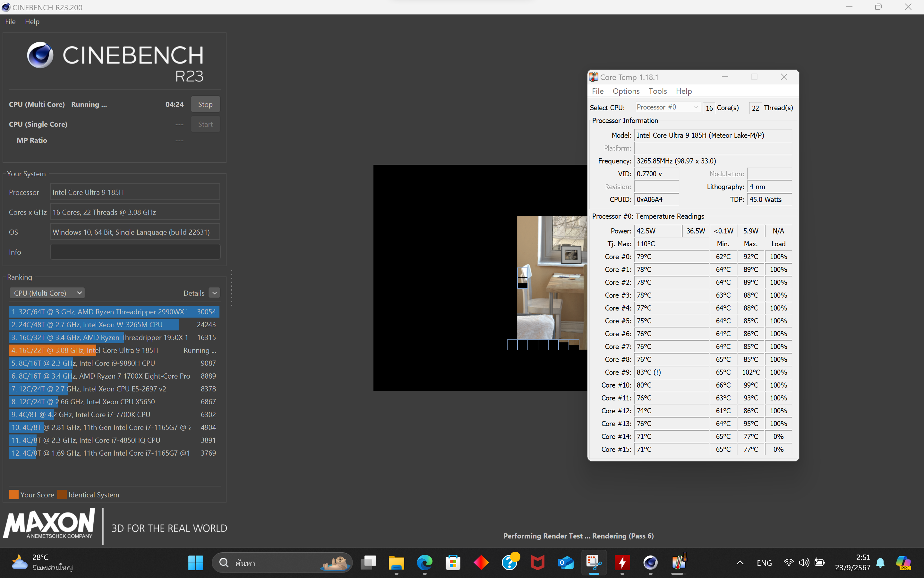Open the volume speaker icon

[804, 563]
